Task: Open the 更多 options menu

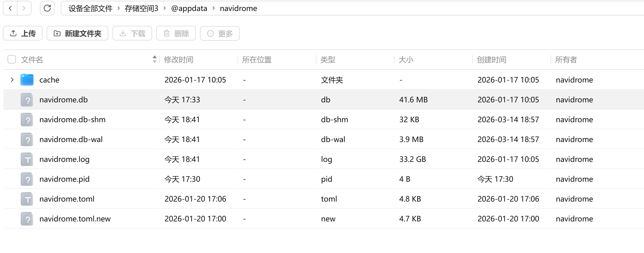Action: (220, 33)
